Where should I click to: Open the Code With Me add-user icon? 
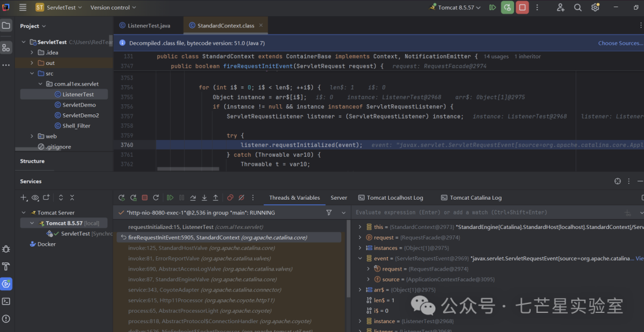click(561, 7)
